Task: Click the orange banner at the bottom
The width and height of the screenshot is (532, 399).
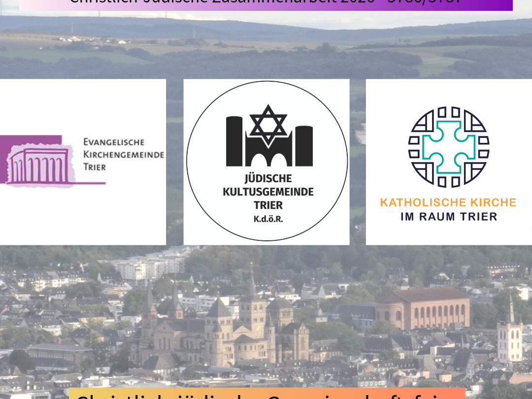Action: [x=266, y=394]
